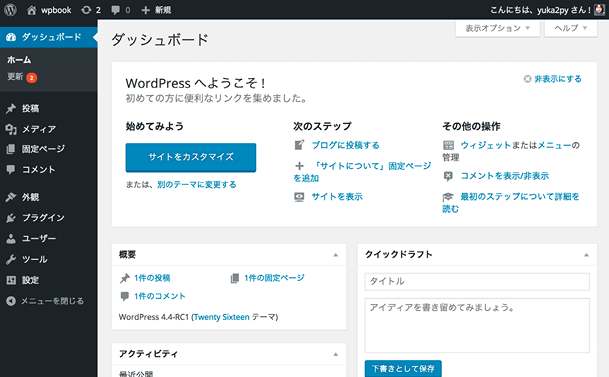
Task: Click the plus icon beside 新規
Action: click(145, 10)
